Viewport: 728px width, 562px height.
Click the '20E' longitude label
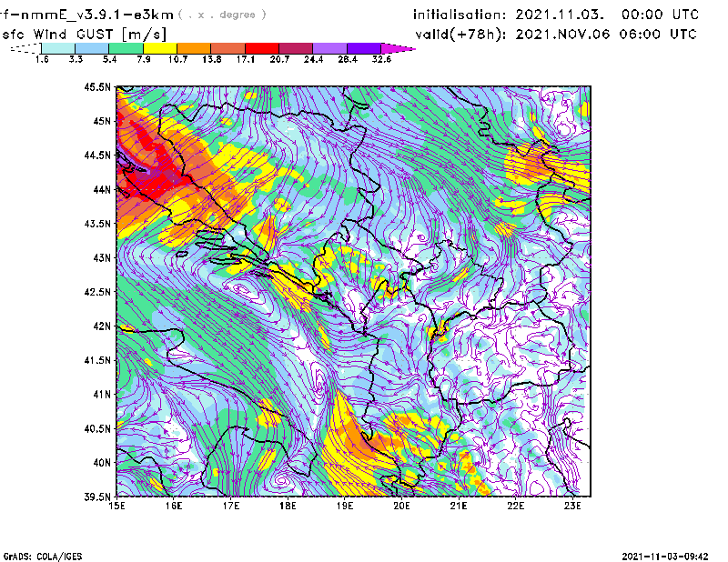point(401,506)
